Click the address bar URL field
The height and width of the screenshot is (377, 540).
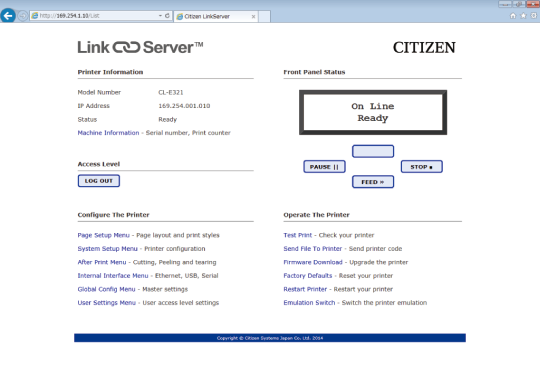(x=95, y=16)
